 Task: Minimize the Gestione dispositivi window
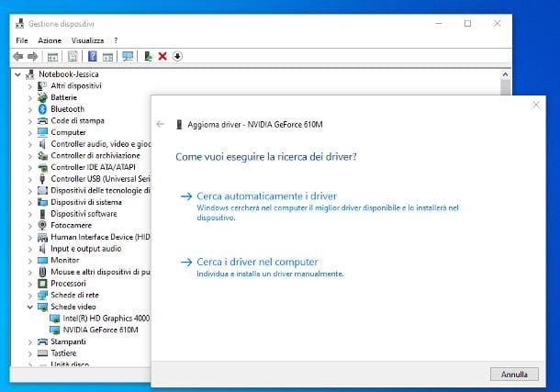439,24
